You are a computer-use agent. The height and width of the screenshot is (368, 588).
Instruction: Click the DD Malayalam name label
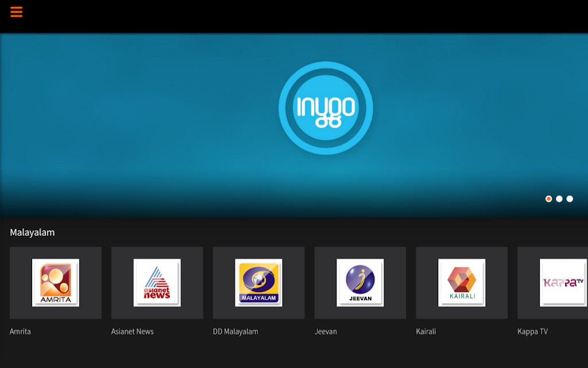click(x=235, y=332)
